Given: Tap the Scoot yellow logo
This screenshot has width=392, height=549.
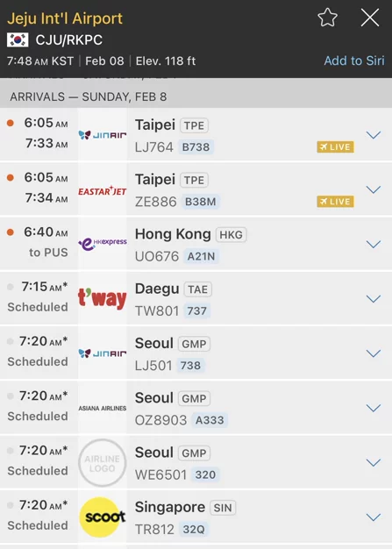Looking at the screenshot, I should 103,517.
